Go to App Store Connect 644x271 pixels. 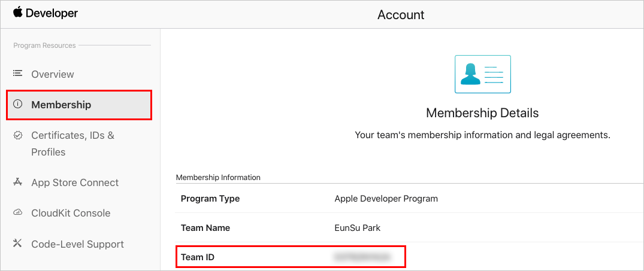point(75,182)
